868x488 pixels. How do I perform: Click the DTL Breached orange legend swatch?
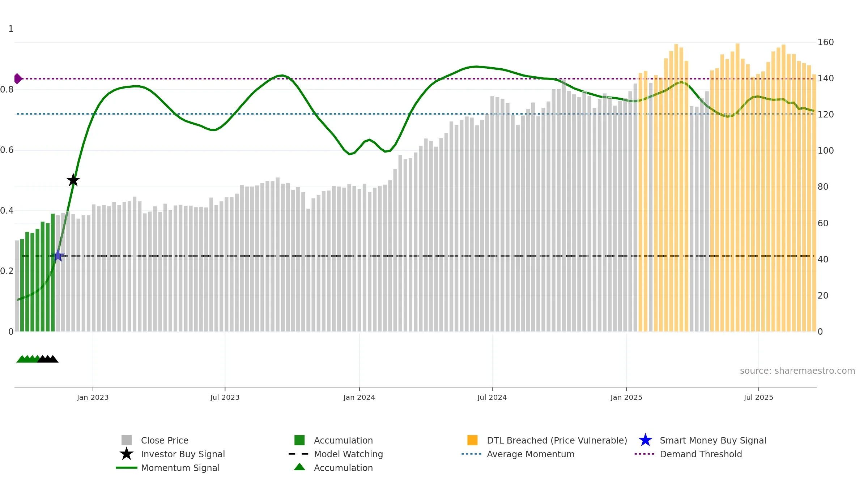pos(472,440)
